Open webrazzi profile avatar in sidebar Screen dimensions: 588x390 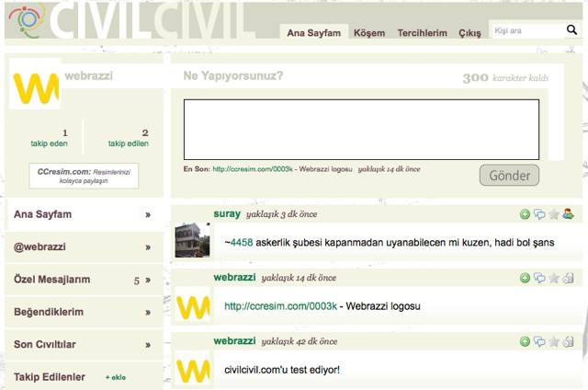pos(35,84)
